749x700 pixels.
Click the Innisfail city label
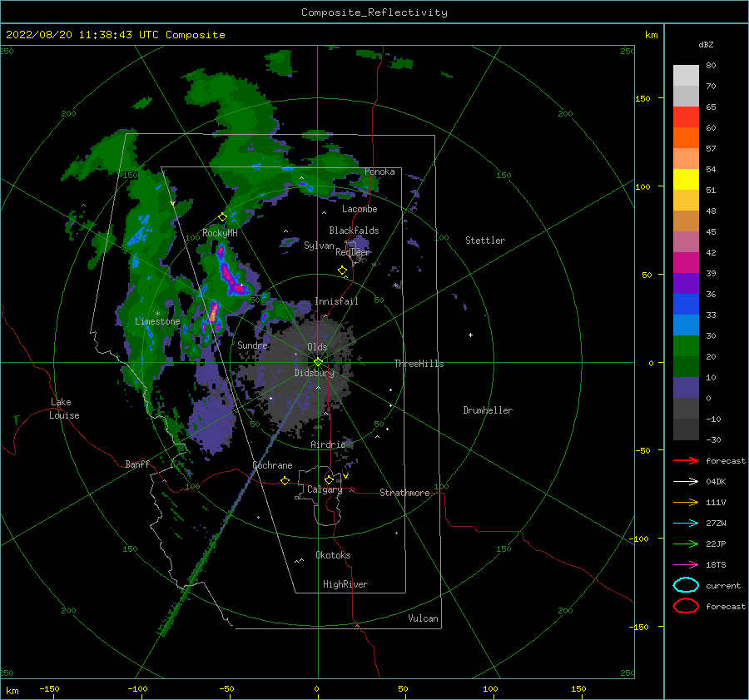click(336, 301)
